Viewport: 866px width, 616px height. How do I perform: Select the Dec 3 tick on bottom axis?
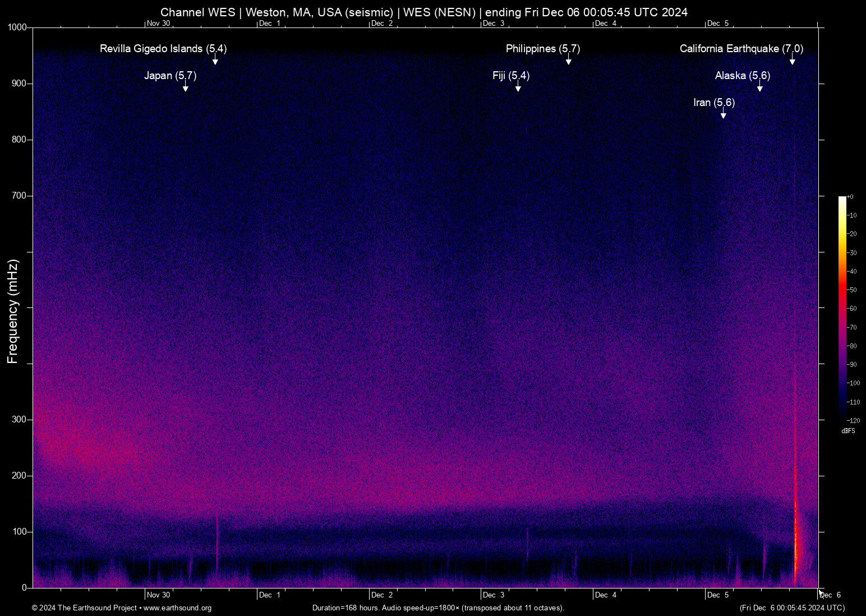pos(494,595)
